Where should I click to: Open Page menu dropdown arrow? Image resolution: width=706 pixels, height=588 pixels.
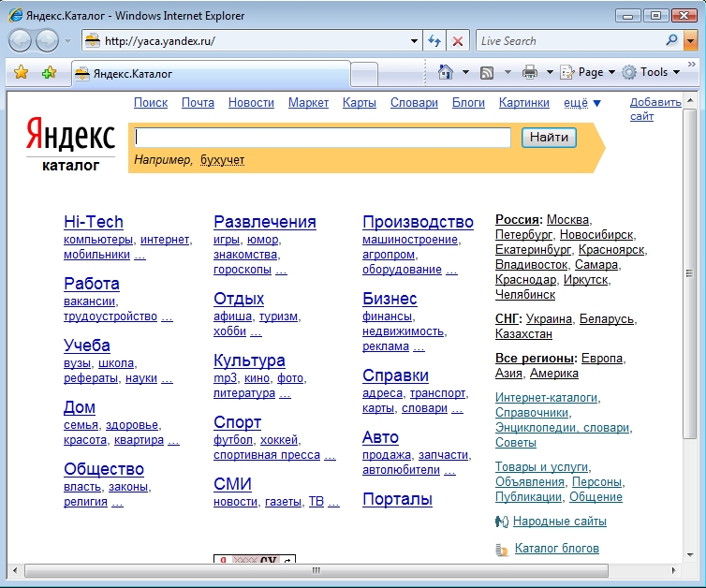611,72
